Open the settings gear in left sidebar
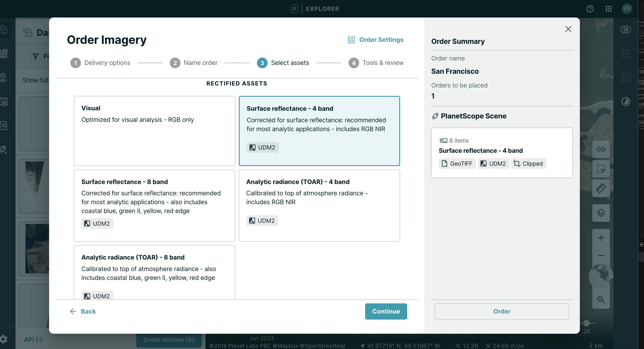644x349 pixels. (x=4, y=339)
